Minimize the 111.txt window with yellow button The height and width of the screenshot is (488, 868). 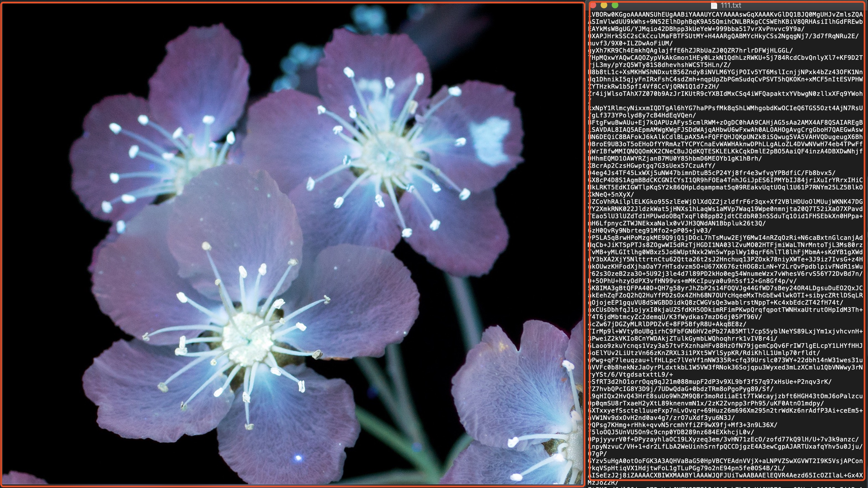coord(604,5)
